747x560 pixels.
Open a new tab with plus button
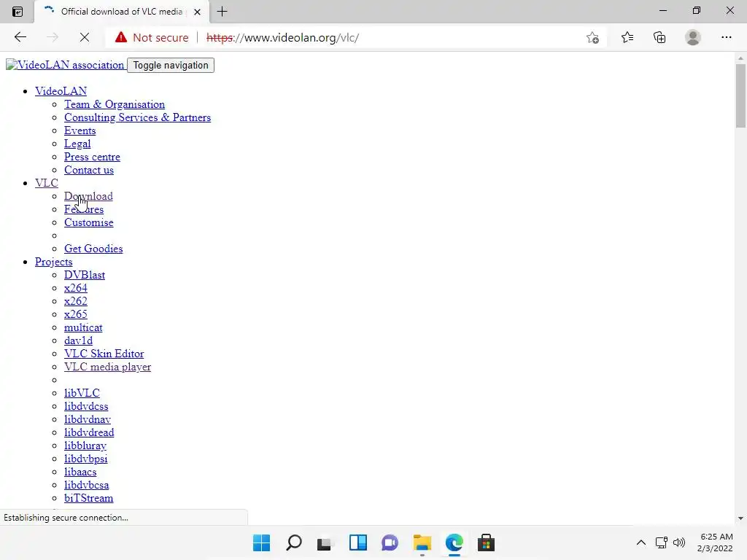click(222, 12)
